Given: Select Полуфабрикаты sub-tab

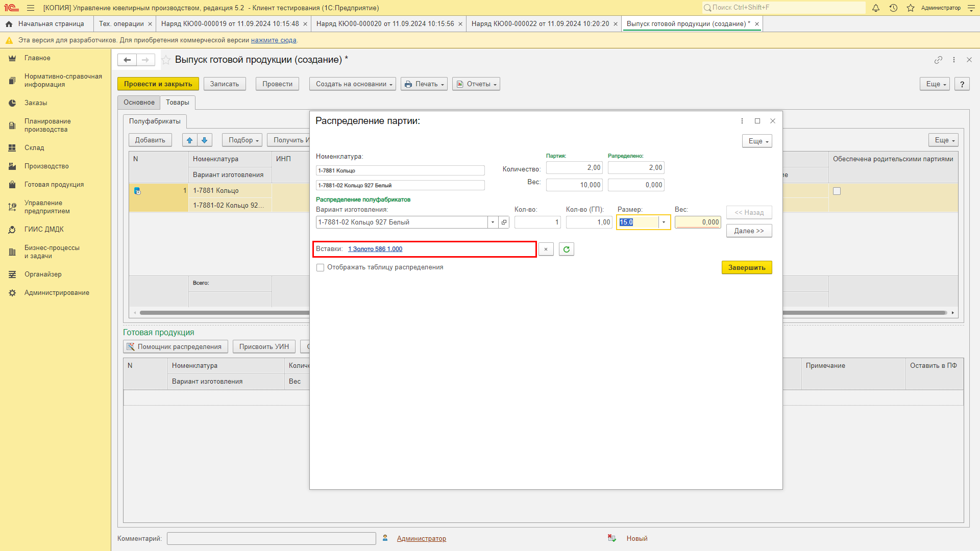Looking at the screenshot, I should click(x=155, y=121).
